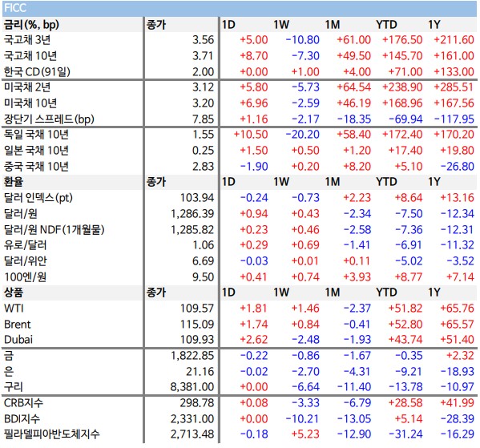Click the WTI row label

point(14,309)
